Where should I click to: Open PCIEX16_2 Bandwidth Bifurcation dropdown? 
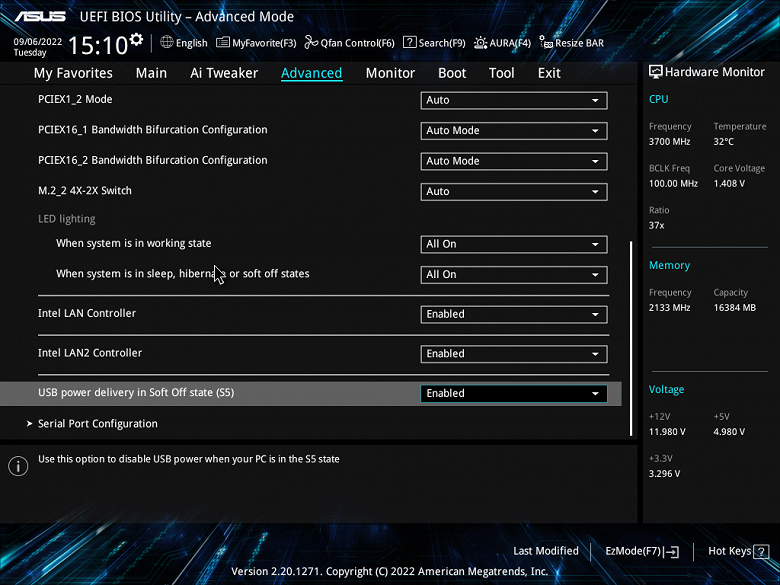514,161
